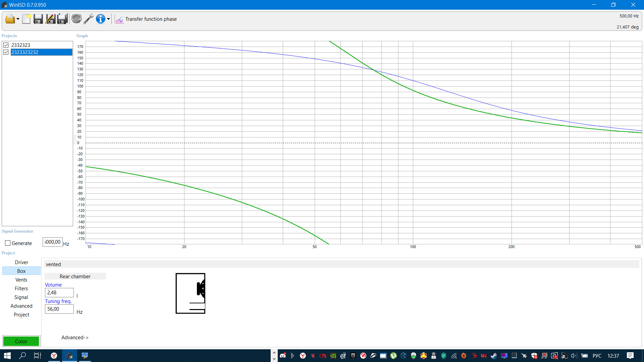This screenshot has width=644, height=362.
Task: Open Windows search magnifier icon
Action: click(x=22, y=356)
